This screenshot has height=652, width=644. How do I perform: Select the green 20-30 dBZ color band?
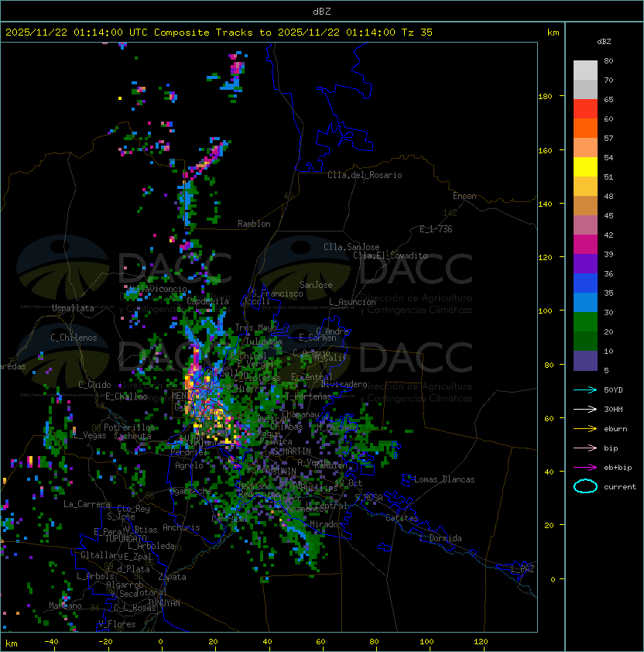pos(585,322)
